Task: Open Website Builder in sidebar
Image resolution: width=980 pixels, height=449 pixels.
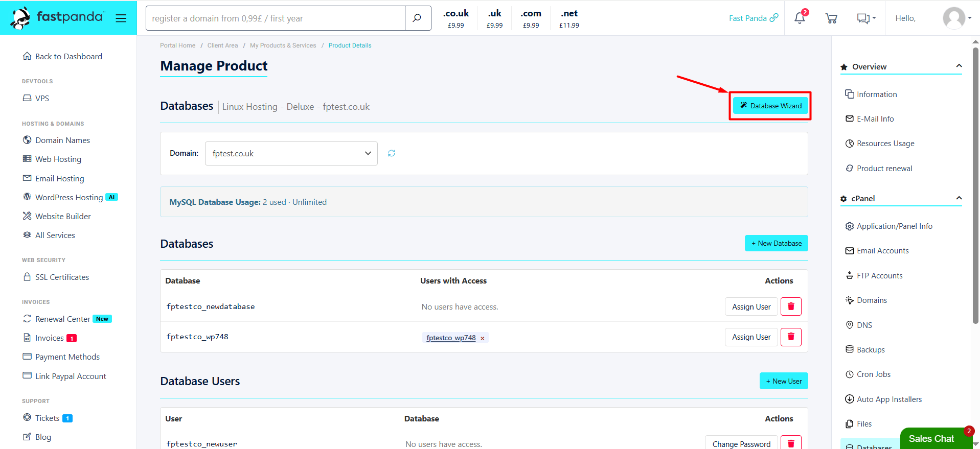Action: (56, 216)
